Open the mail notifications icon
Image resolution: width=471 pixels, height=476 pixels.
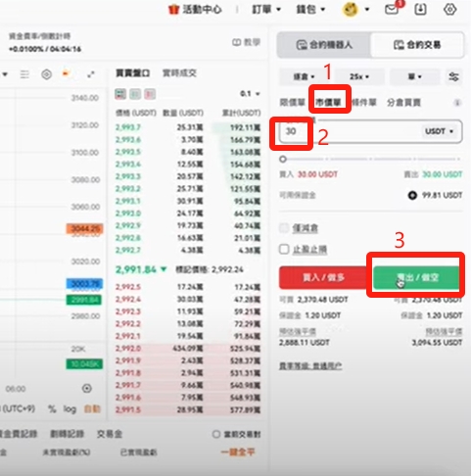pyautogui.click(x=392, y=10)
